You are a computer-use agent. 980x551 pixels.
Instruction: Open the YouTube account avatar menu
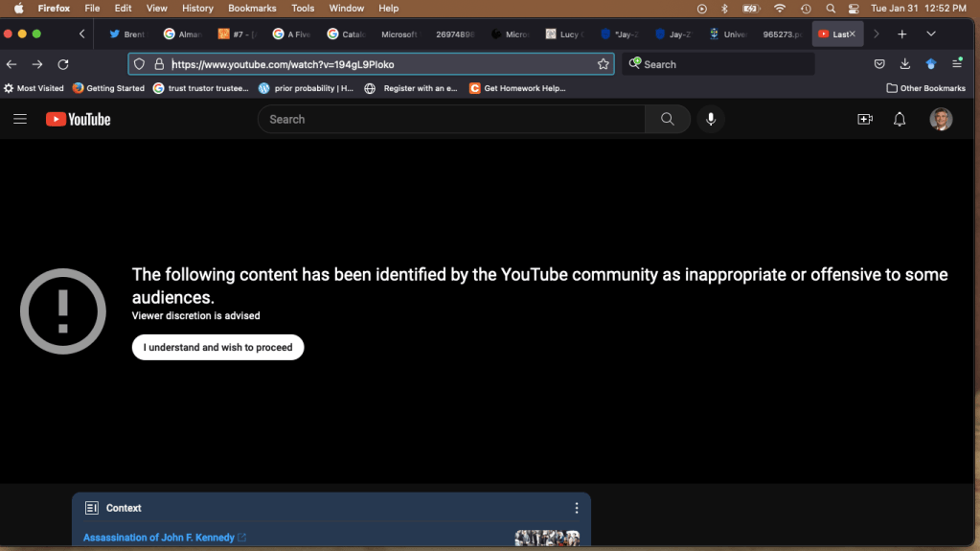click(x=941, y=120)
